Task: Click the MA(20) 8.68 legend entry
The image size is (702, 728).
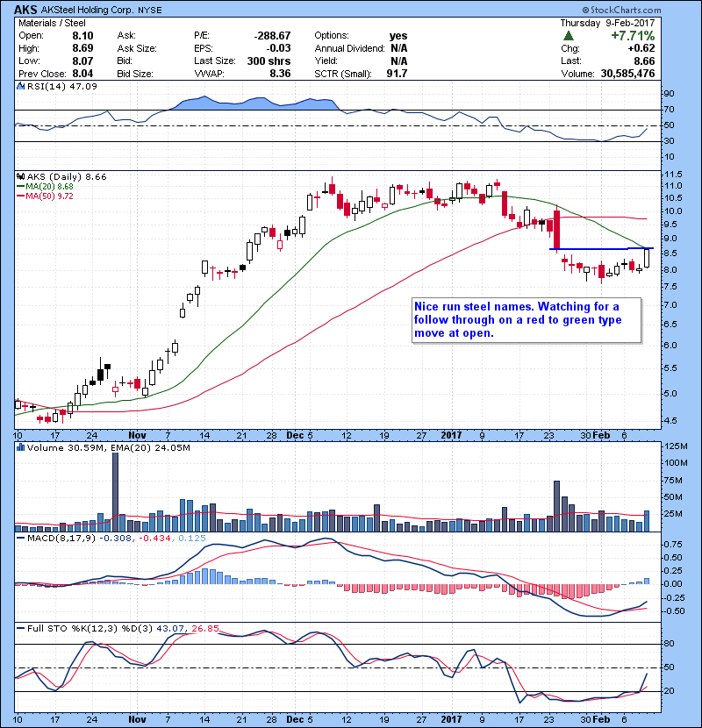Action: point(45,186)
